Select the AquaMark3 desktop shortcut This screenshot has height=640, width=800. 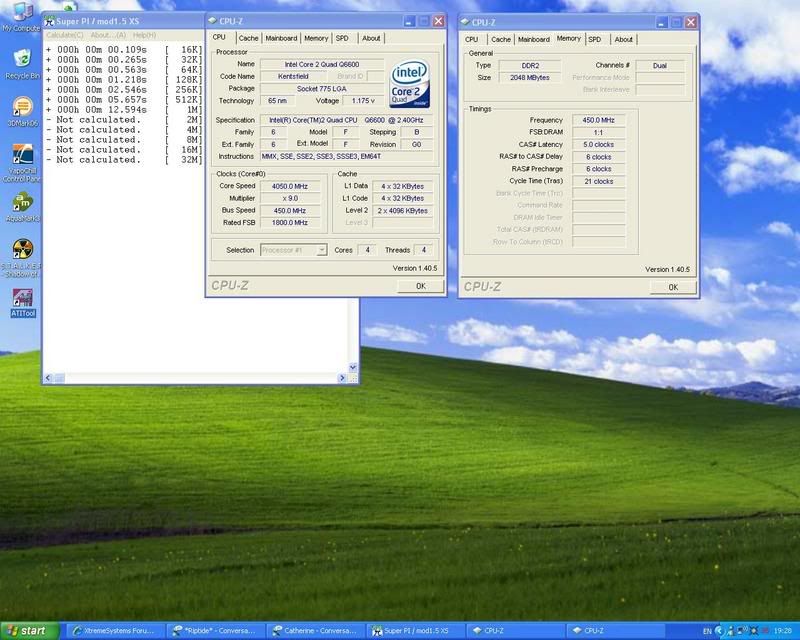(22, 207)
